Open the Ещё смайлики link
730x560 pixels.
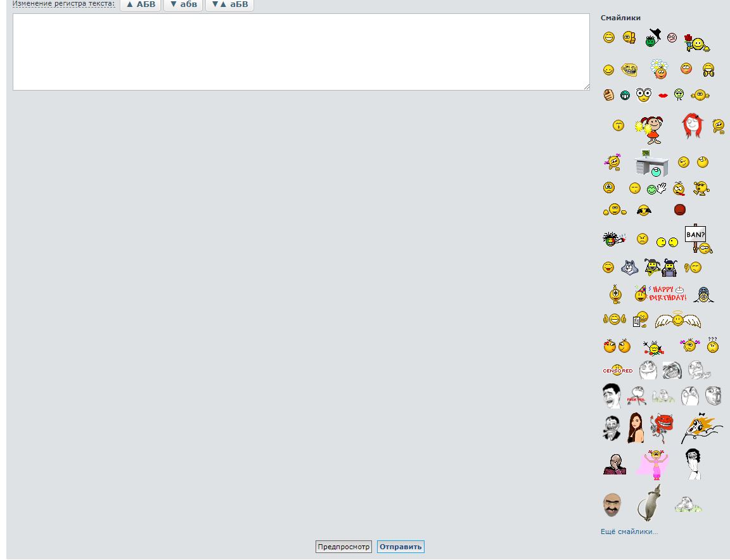coord(629,531)
